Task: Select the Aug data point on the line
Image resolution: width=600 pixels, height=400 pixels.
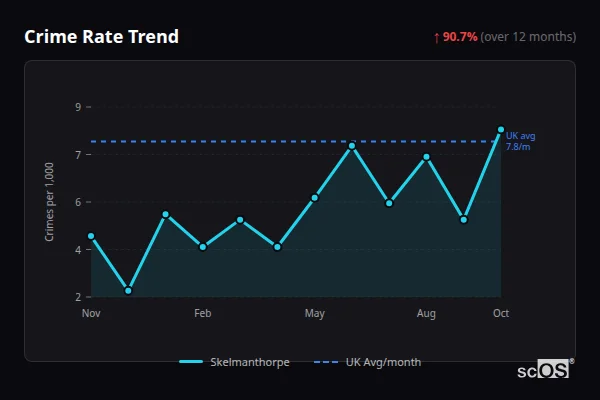Action: (426, 157)
